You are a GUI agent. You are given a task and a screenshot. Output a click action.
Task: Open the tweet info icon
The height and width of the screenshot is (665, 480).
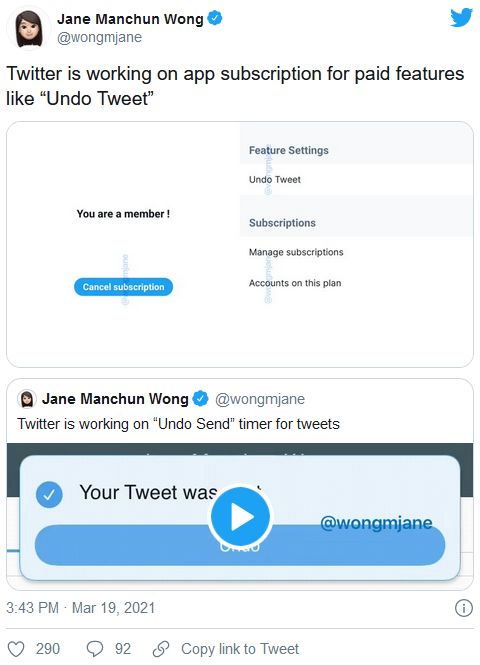coord(463,608)
